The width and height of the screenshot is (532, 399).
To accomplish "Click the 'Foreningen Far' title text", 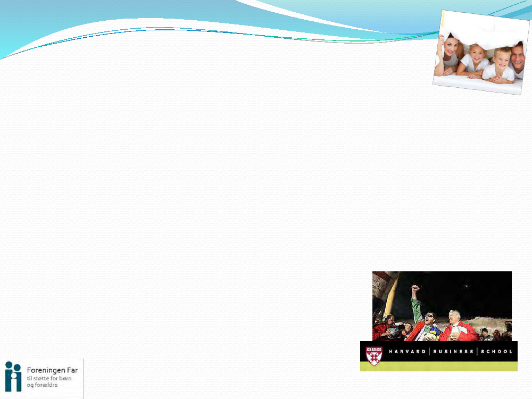I will (x=53, y=370).
